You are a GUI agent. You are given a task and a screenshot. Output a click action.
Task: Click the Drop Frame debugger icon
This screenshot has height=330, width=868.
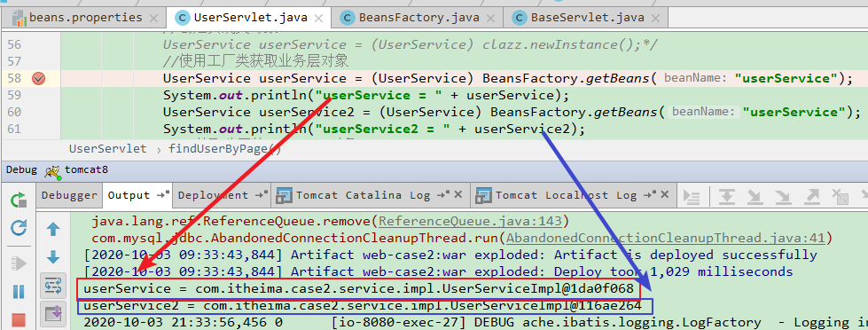point(840,197)
